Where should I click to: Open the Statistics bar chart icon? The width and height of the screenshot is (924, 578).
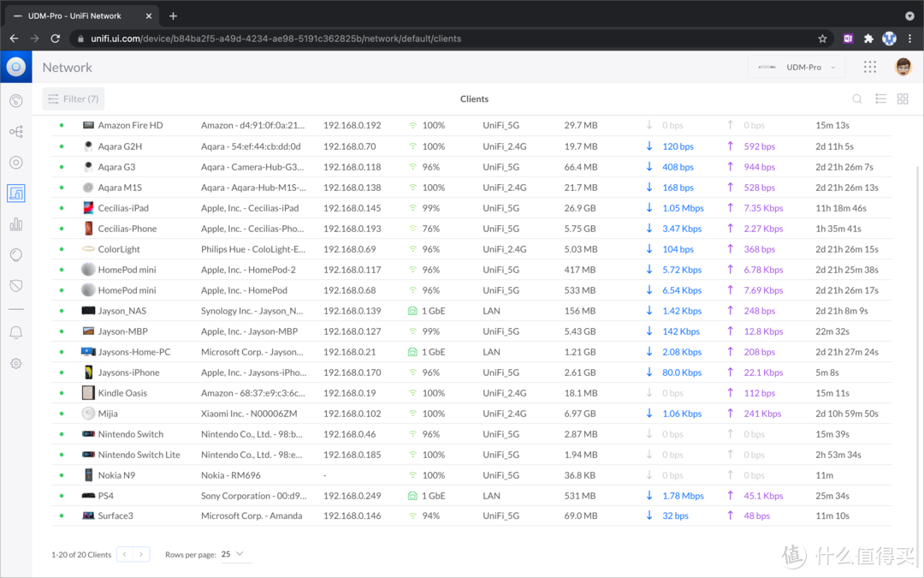(x=16, y=224)
